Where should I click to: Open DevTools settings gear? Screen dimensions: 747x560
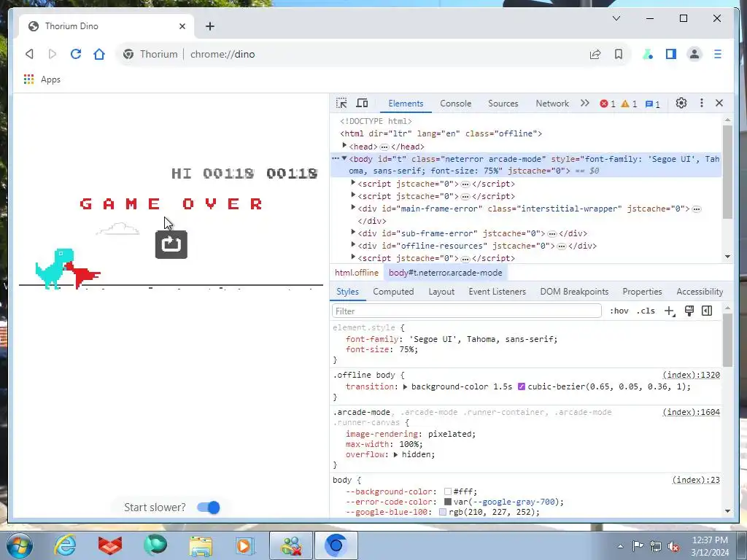681,103
